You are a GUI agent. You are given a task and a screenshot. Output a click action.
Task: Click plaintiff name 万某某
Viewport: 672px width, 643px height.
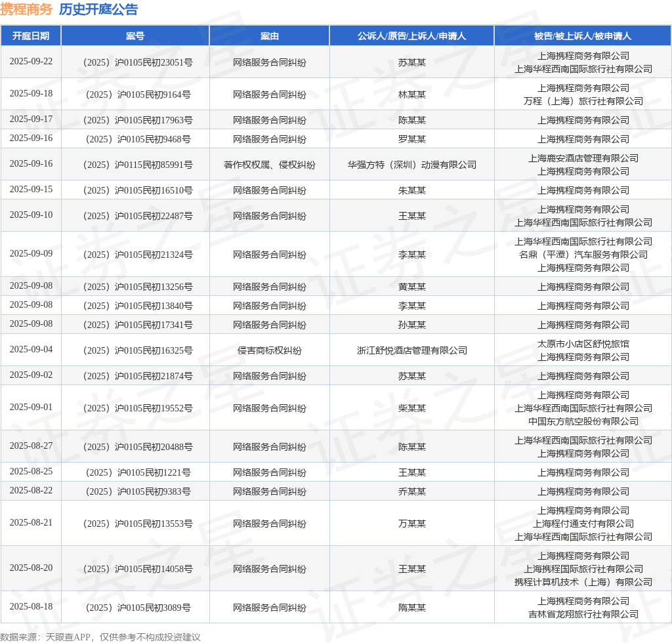412,524
